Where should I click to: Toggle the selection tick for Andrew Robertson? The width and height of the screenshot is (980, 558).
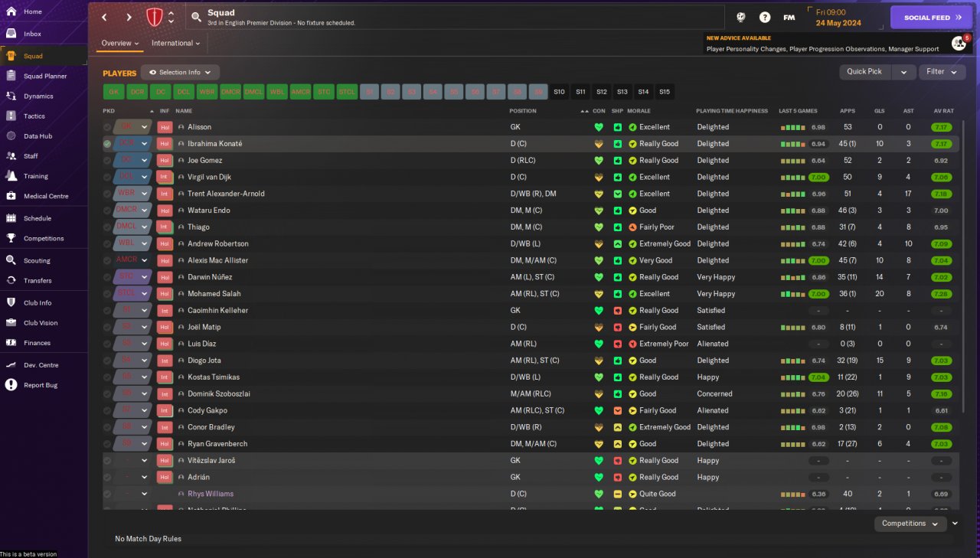[107, 244]
